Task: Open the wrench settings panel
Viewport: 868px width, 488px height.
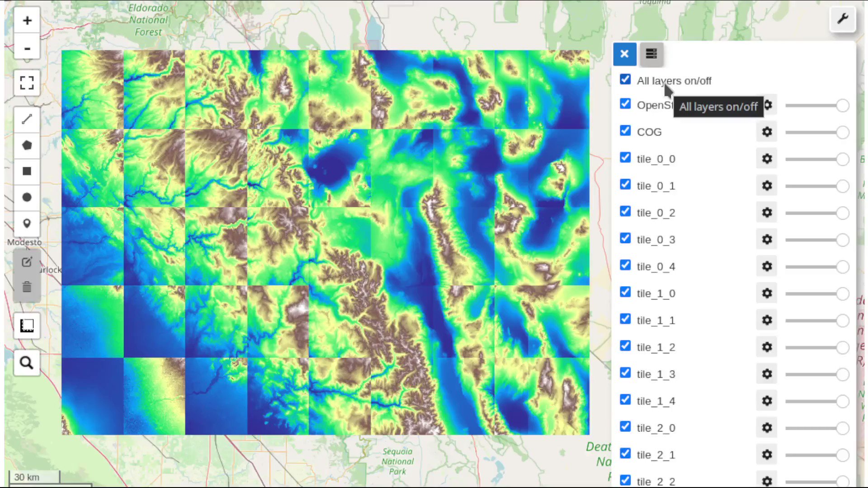Action: 843,19
